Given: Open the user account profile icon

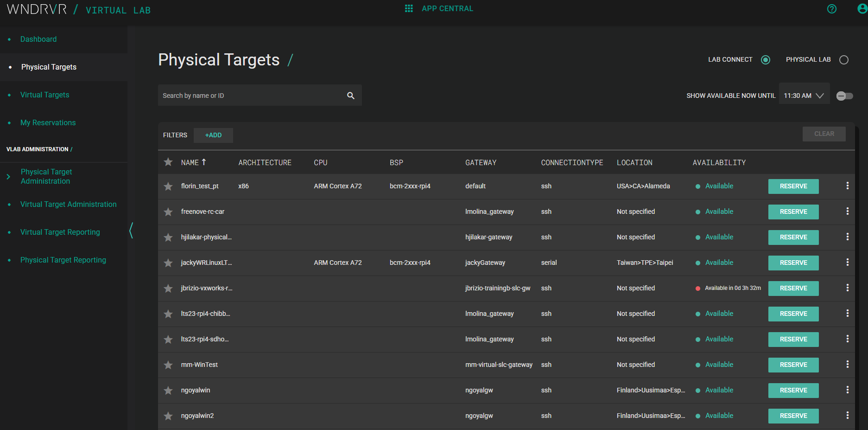Looking at the screenshot, I should pos(862,9).
